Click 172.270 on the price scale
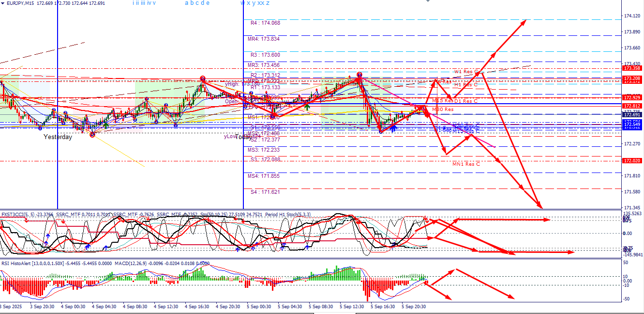The image size is (644, 314). [632, 144]
